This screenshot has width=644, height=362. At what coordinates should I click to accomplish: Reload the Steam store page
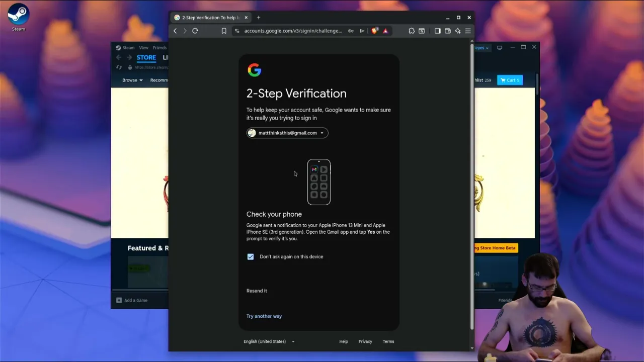(x=119, y=67)
